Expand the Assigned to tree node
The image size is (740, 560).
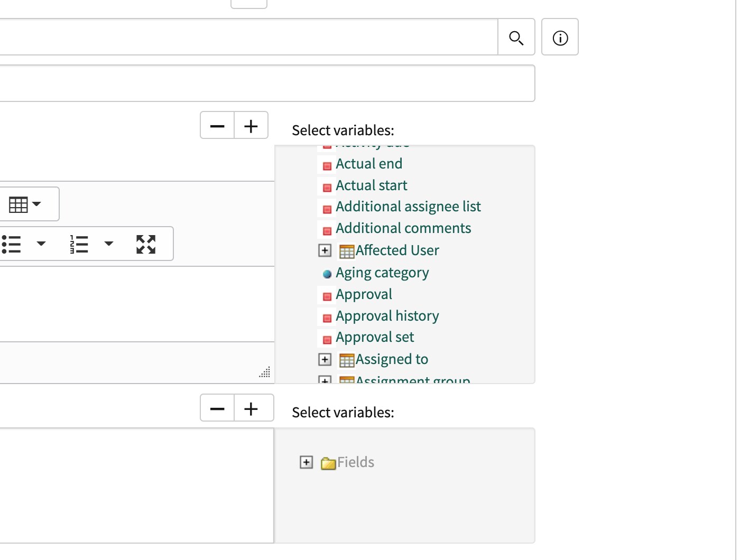click(x=325, y=360)
